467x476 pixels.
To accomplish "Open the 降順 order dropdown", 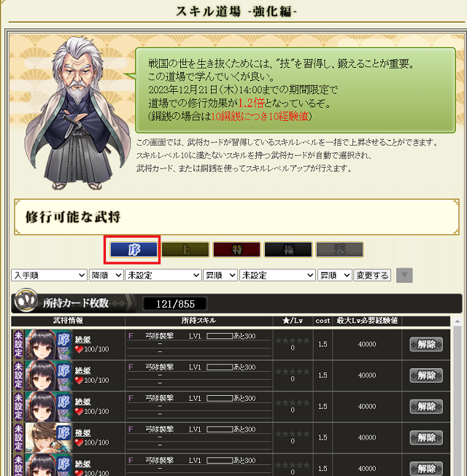I will click(106, 276).
